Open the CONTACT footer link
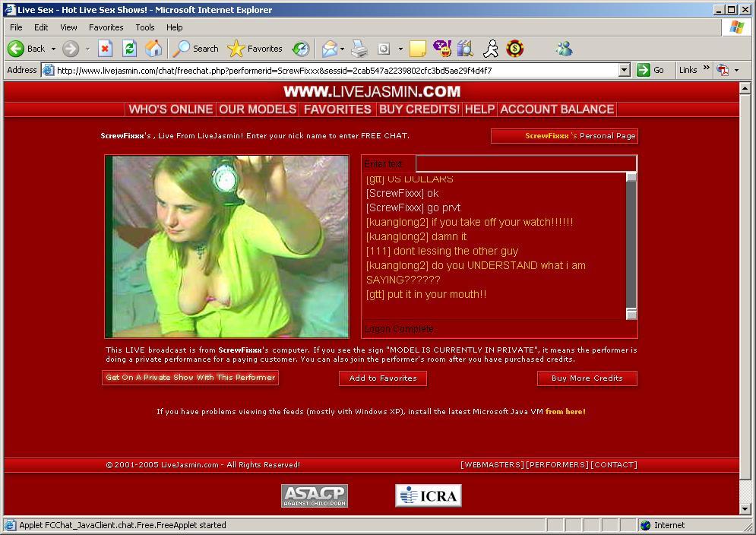The image size is (756, 535). (614, 465)
